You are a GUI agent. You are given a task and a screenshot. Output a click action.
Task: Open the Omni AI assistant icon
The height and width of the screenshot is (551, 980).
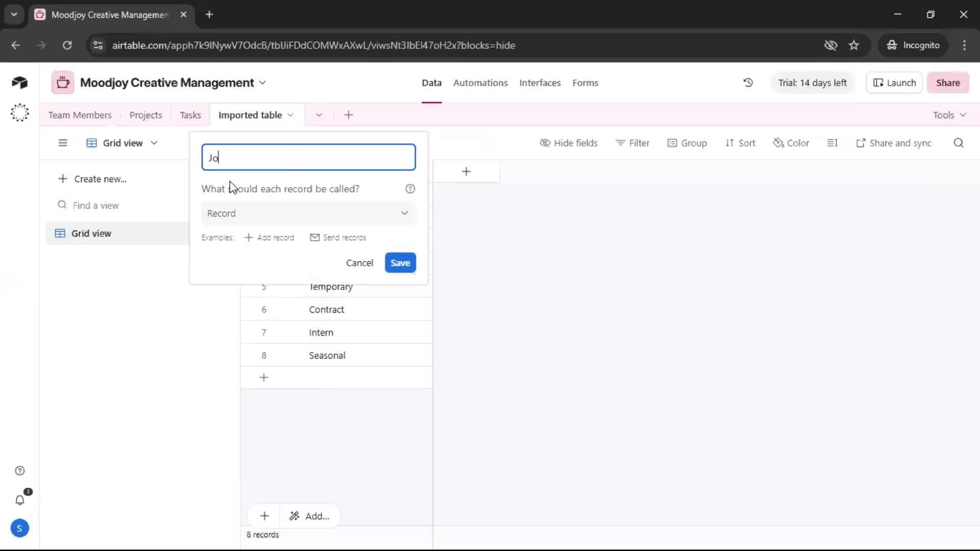coord(19,113)
